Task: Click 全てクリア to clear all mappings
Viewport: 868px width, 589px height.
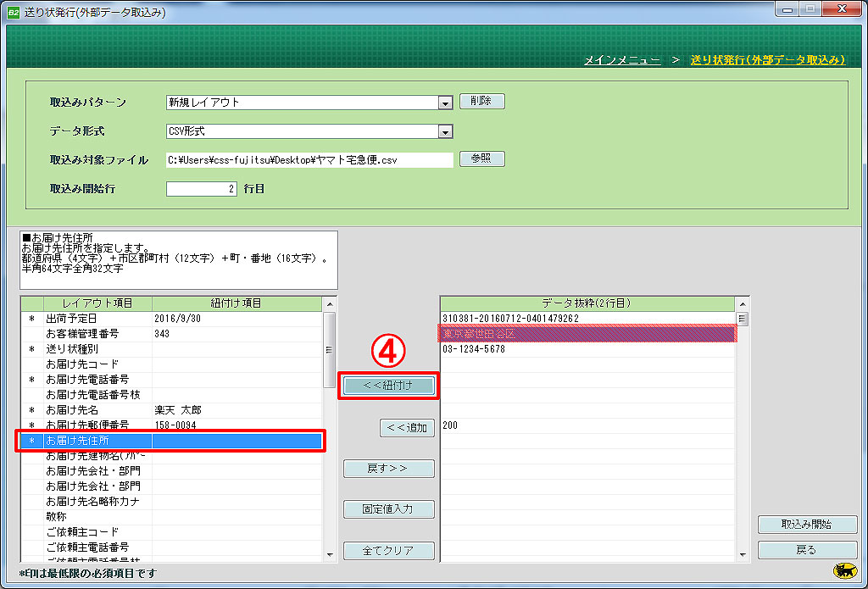Action: click(x=388, y=551)
